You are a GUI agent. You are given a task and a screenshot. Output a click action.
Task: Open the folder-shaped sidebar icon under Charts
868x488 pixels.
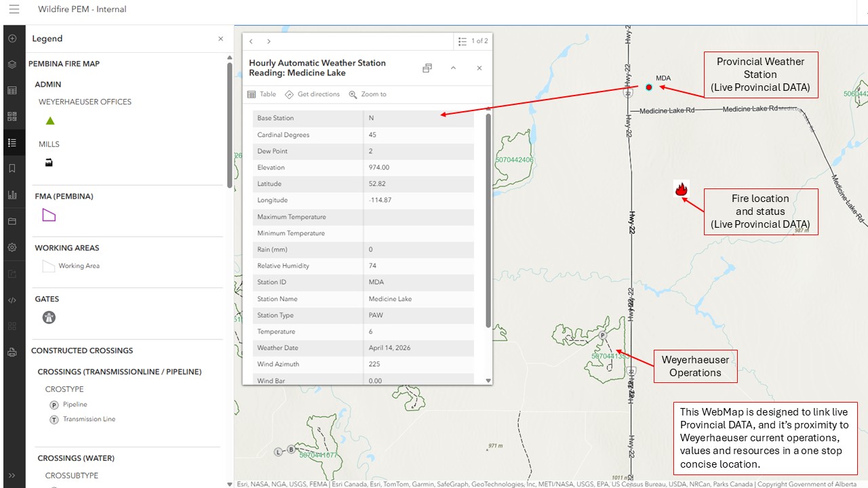(x=12, y=221)
